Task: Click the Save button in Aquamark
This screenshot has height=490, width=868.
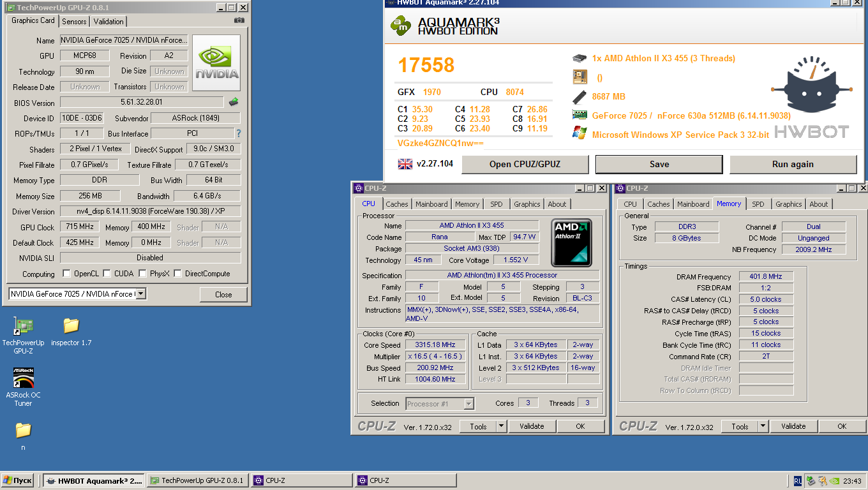Action: point(659,164)
